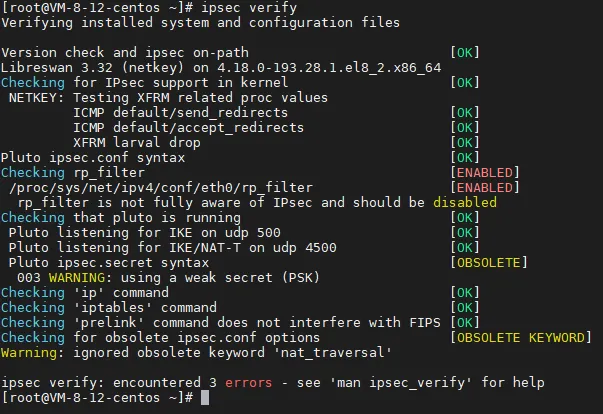The width and height of the screenshot is (603, 414).
Task: Click the cursor block at the last prompt
Action: [205, 397]
